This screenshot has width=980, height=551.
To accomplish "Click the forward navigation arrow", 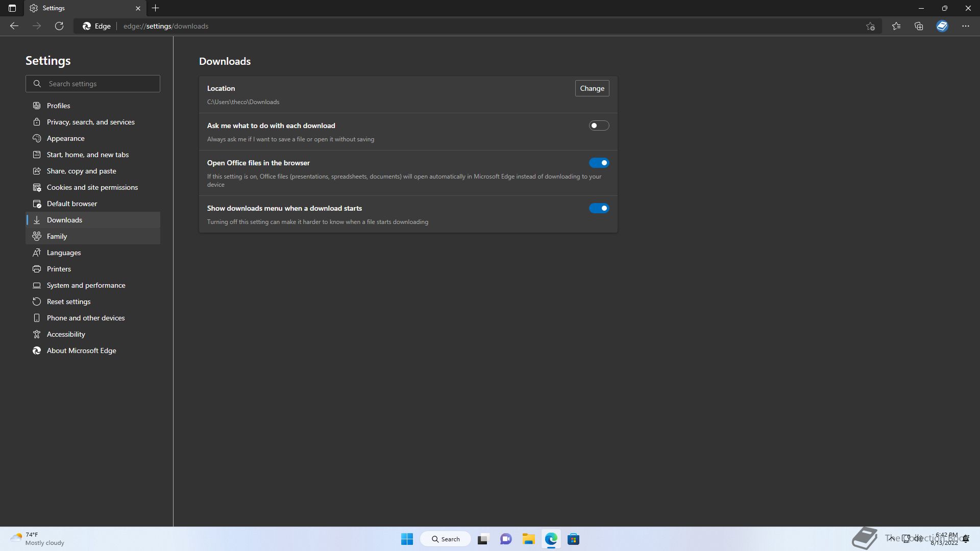I will [37, 26].
